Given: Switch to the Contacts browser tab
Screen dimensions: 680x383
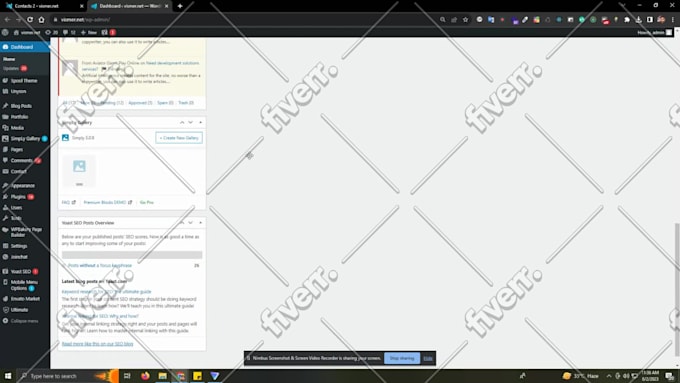Looking at the screenshot, I should tap(43, 6).
